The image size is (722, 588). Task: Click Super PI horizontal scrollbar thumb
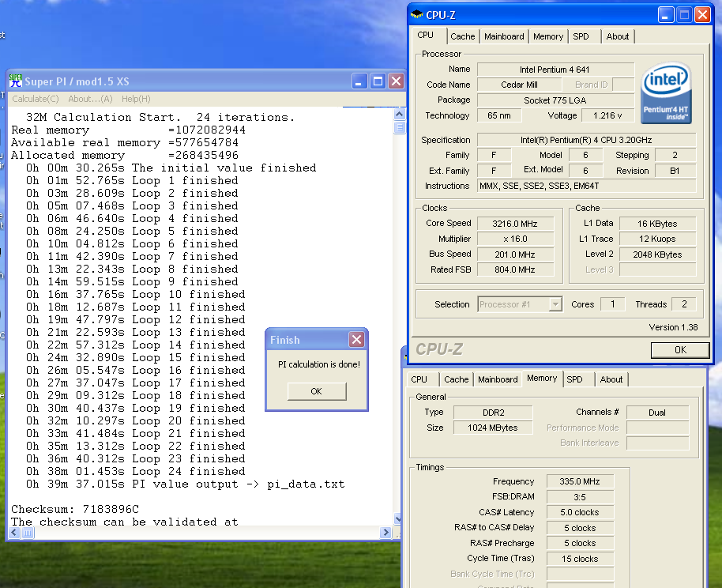(x=28, y=533)
